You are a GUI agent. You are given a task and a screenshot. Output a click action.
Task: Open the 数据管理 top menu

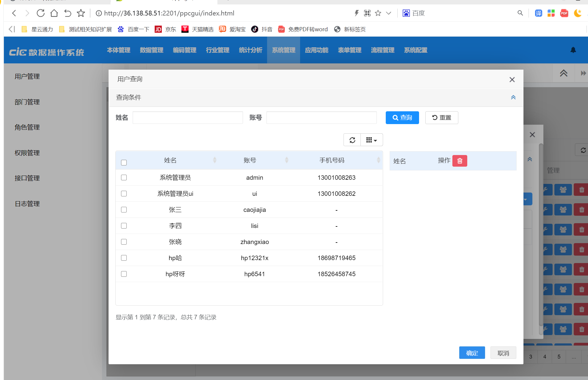(151, 50)
